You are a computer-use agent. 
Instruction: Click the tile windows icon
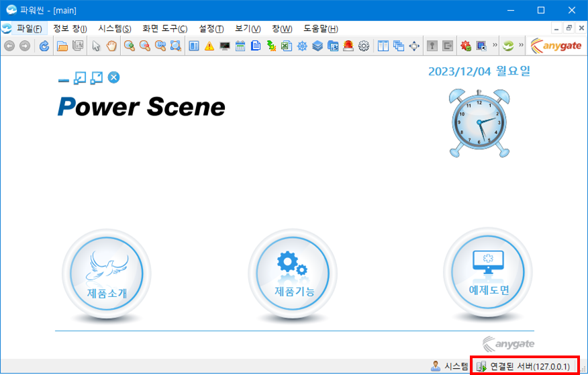click(x=383, y=46)
